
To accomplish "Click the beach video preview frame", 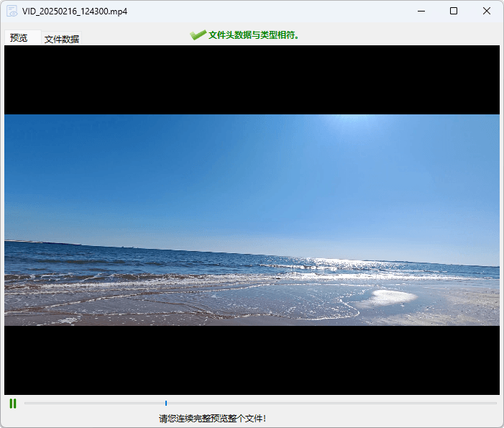I will [x=252, y=220].
